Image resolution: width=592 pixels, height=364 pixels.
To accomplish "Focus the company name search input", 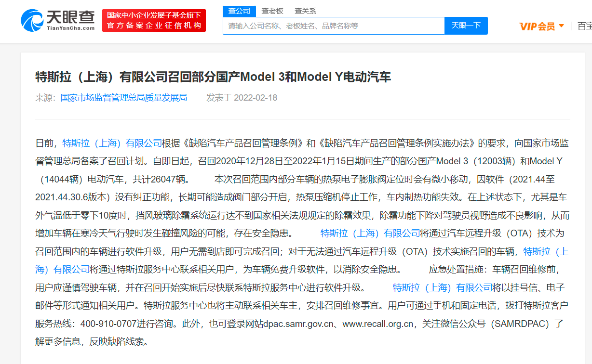I will tap(334, 26).
